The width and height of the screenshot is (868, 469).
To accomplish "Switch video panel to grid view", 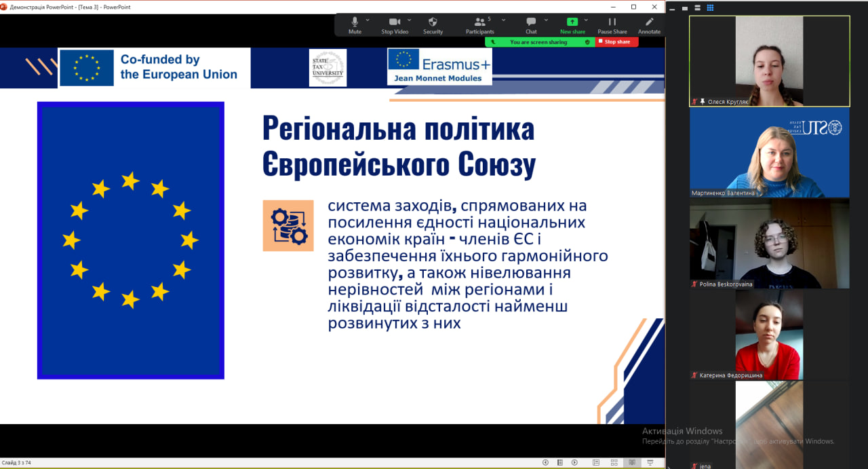I will coord(711,7).
